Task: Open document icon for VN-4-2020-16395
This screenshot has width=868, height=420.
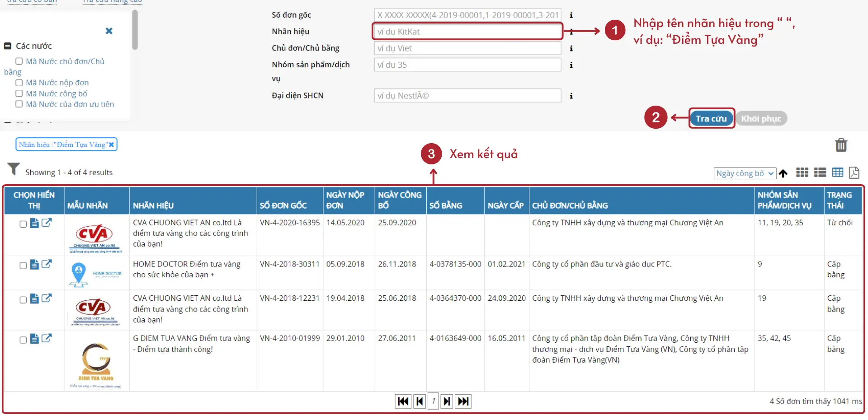Action: click(34, 223)
